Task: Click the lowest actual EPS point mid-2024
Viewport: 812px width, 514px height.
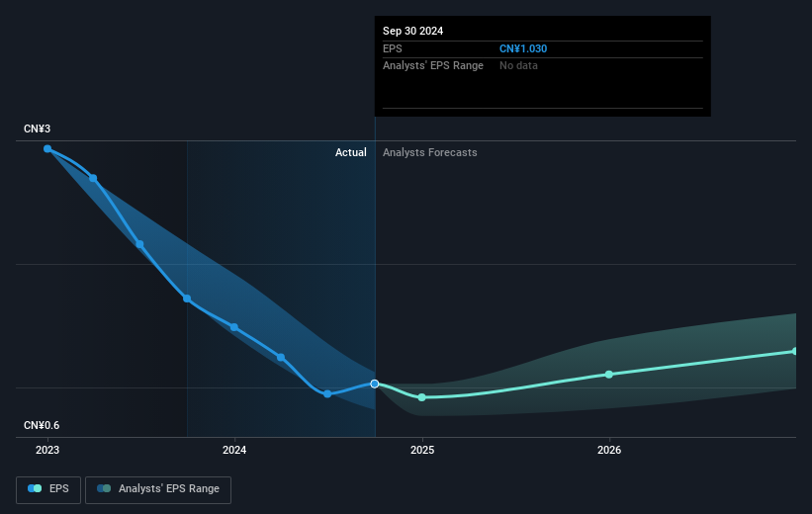Action: (327, 394)
